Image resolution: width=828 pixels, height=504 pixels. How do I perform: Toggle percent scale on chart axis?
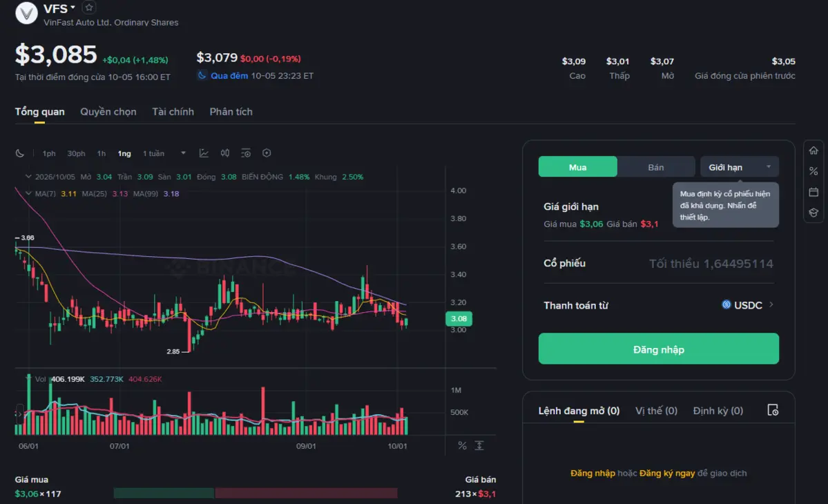pos(463,446)
